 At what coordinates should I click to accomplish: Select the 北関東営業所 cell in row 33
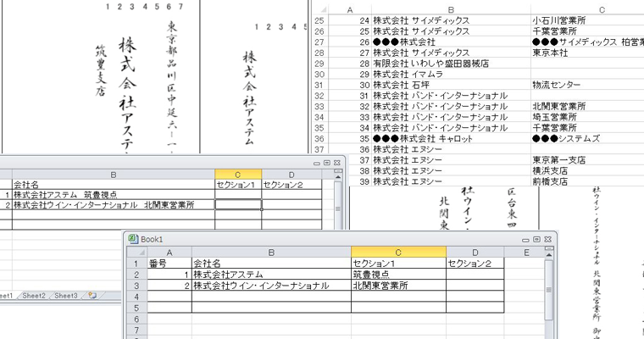tap(587, 107)
